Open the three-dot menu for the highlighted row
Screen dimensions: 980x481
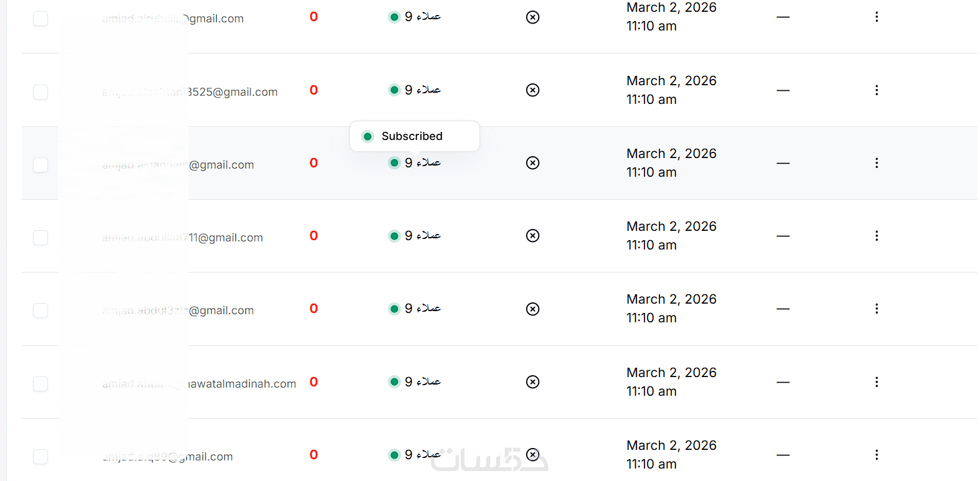[x=877, y=163]
